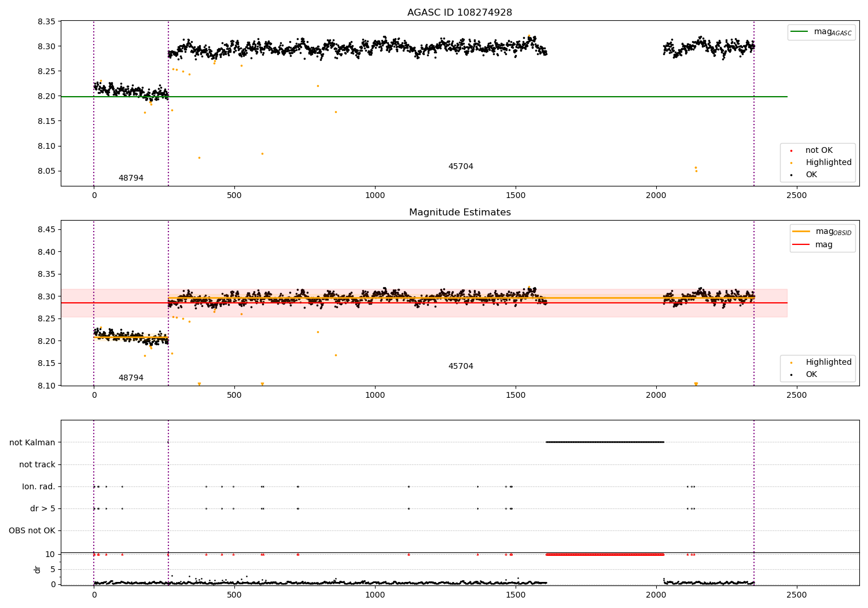Viewport: 868px width, 608px height.
Task: Click the '45704' obsid label in top plot
Action: point(461,167)
